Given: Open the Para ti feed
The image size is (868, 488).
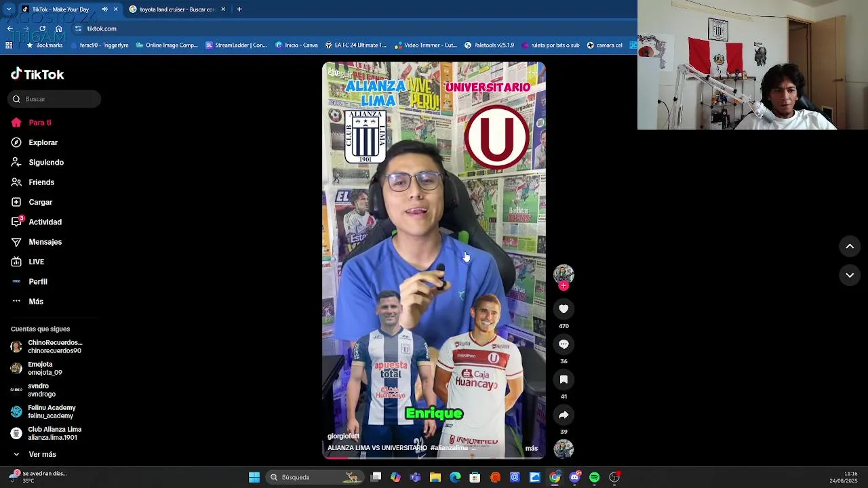Looking at the screenshot, I should pos(31,123).
